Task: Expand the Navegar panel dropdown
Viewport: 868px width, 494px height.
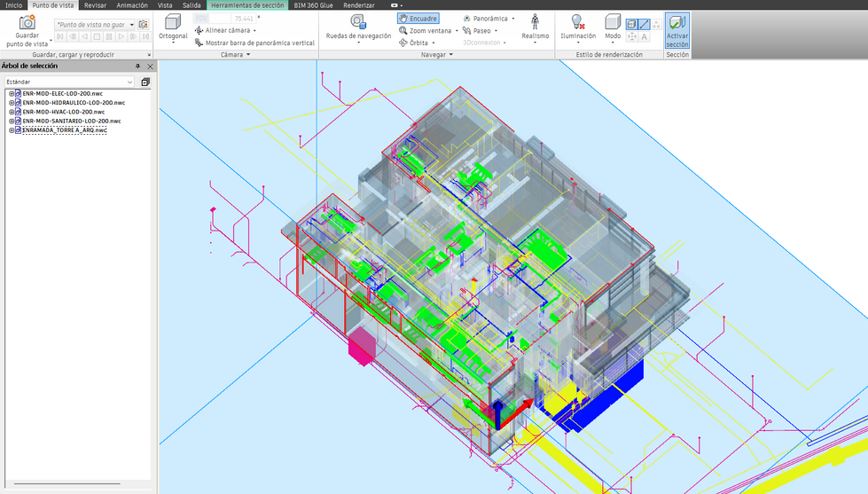Action: (x=451, y=54)
